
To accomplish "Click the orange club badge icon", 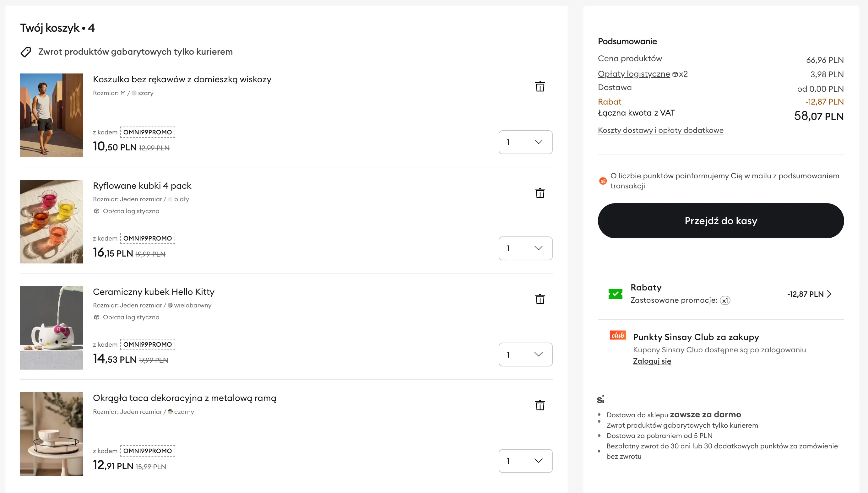I will pos(618,335).
